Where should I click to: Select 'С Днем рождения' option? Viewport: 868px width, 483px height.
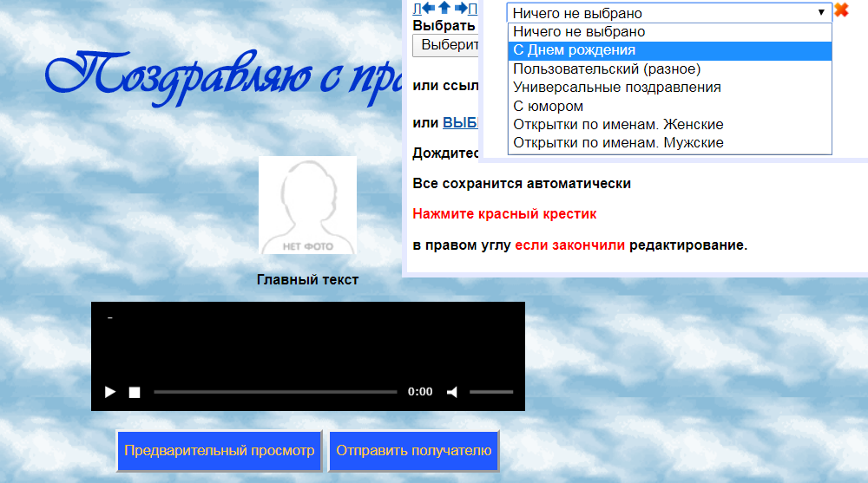point(574,50)
